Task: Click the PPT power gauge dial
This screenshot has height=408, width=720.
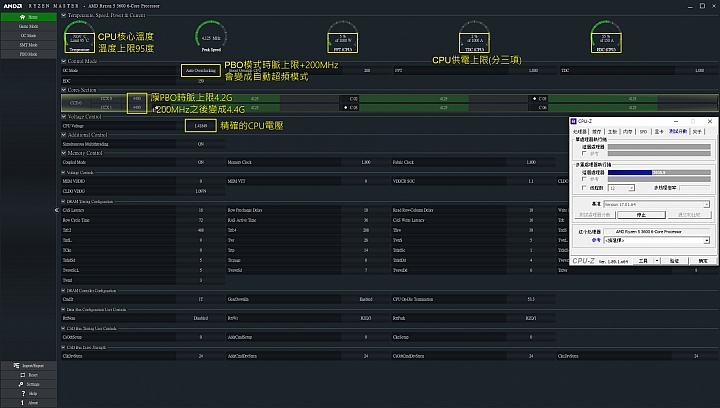Action: (x=343, y=37)
